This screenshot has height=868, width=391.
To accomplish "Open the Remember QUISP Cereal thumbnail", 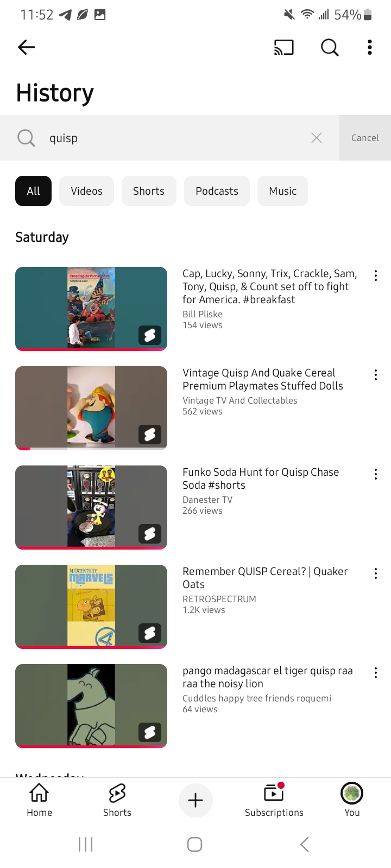I will [x=91, y=607].
